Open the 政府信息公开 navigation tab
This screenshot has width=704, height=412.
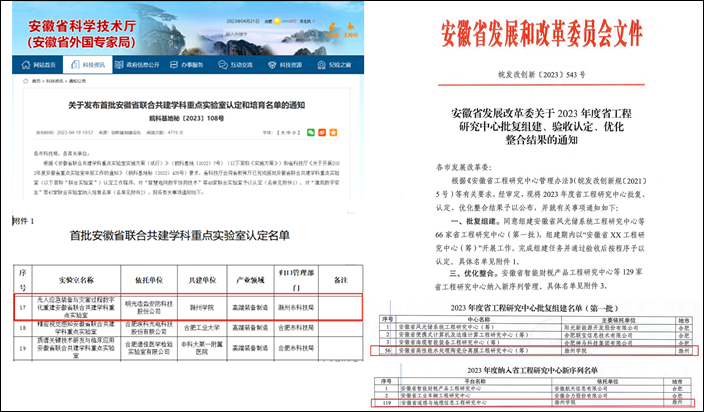(137, 65)
